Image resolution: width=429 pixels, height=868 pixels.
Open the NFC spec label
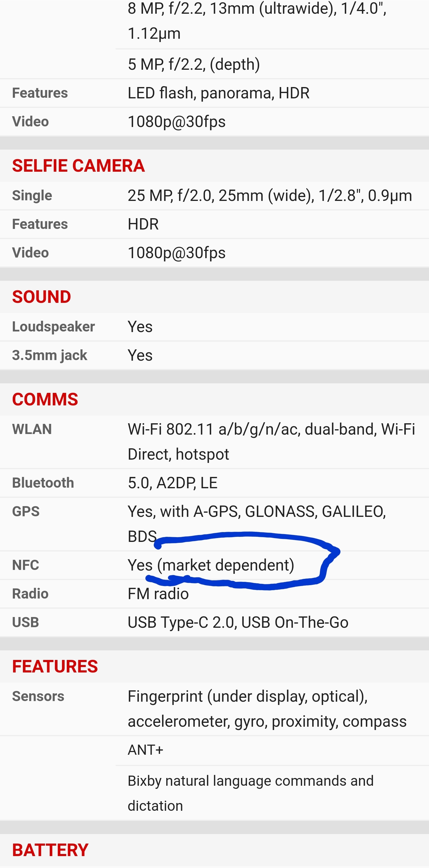click(26, 565)
